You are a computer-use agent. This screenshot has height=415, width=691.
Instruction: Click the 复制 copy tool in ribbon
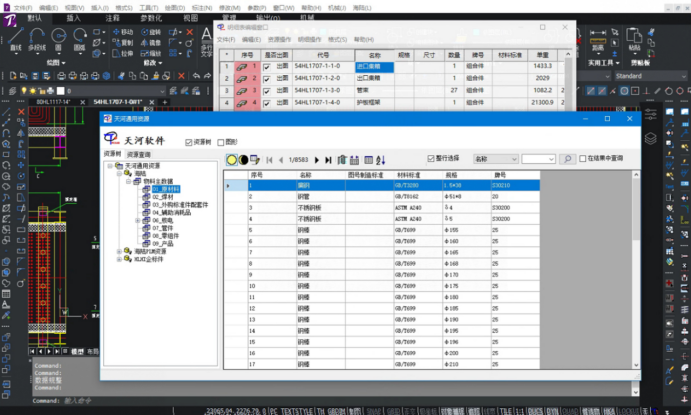[x=123, y=43]
